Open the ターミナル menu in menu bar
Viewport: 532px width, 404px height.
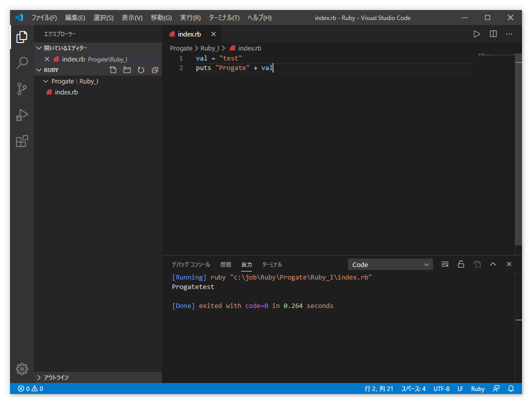click(223, 17)
